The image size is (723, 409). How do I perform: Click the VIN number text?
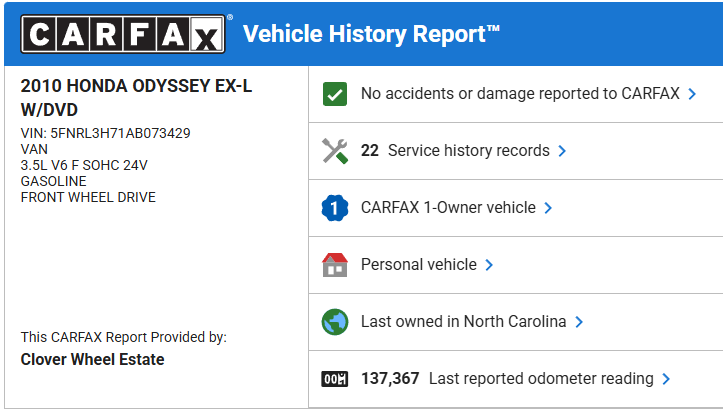105,132
